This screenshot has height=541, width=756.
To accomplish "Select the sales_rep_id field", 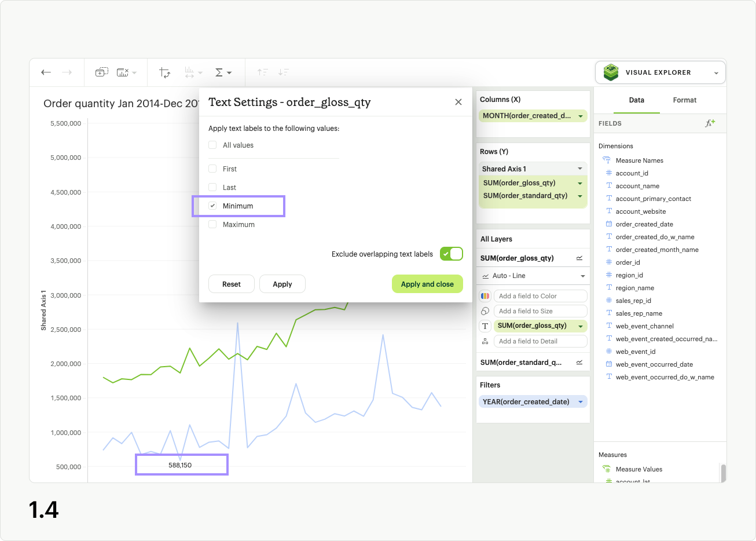I will (633, 301).
